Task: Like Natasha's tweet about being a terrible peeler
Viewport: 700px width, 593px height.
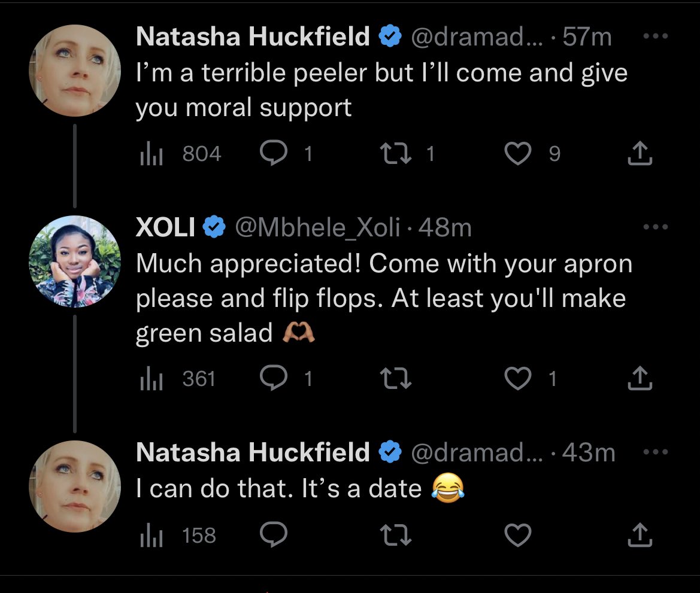Action: point(518,154)
